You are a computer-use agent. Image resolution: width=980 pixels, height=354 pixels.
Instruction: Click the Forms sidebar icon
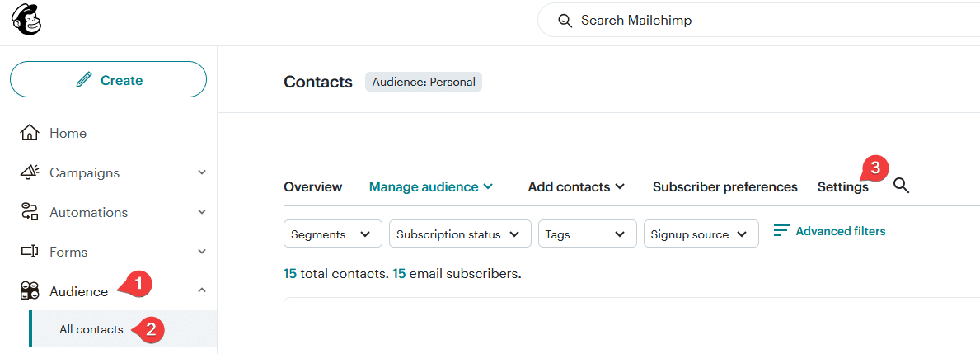click(30, 252)
